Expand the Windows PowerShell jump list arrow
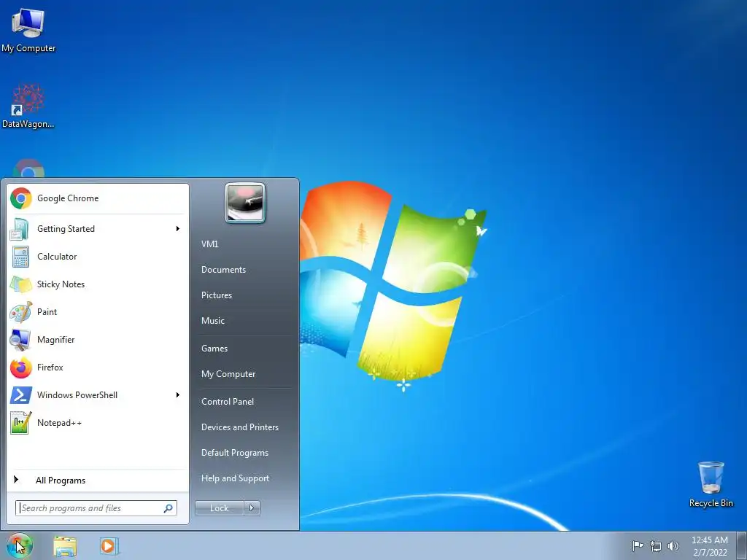The height and width of the screenshot is (560, 747). pos(178,394)
